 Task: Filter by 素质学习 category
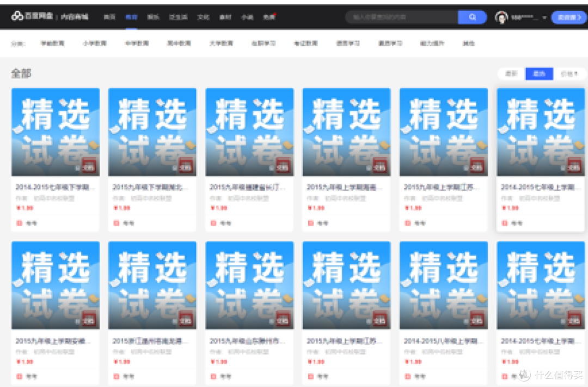(390, 44)
